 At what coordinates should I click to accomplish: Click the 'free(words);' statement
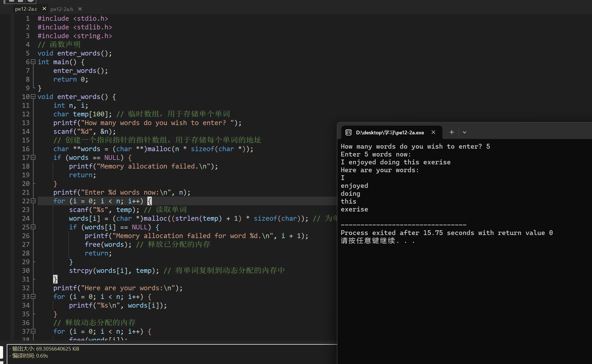click(108, 245)
